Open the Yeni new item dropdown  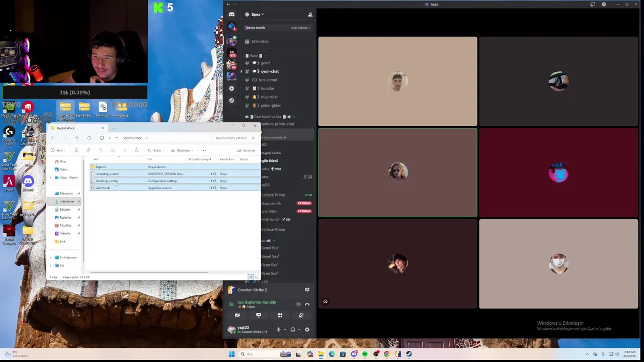(58, 150)
